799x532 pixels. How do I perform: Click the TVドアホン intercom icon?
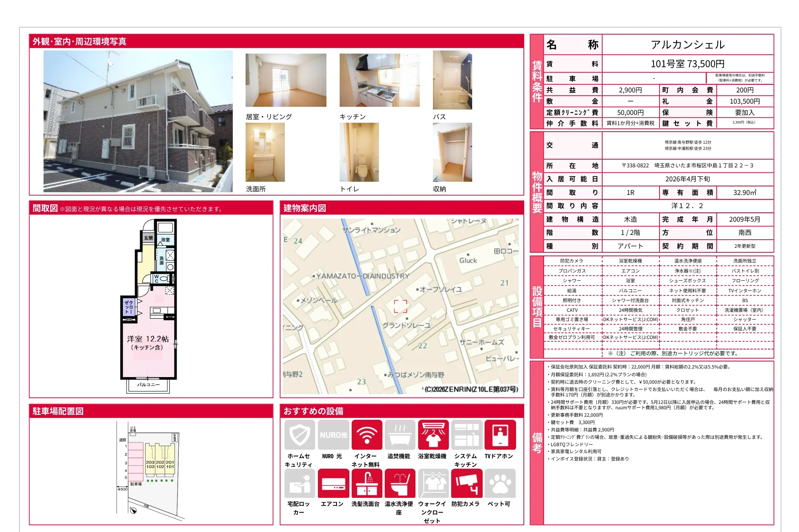pyautogui.click(x=500, y=435)
